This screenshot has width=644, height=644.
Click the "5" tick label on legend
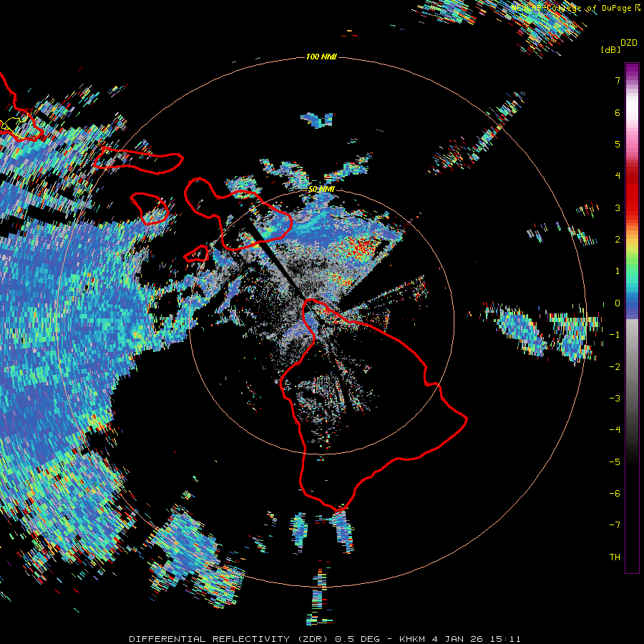pyautogui.click(x=618, y=144)
